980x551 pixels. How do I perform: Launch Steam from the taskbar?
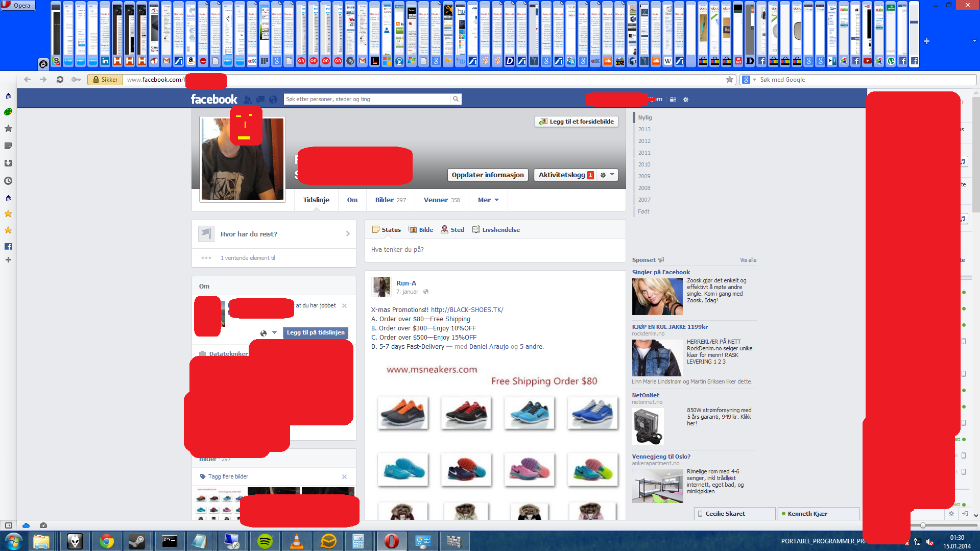point(136,541)
